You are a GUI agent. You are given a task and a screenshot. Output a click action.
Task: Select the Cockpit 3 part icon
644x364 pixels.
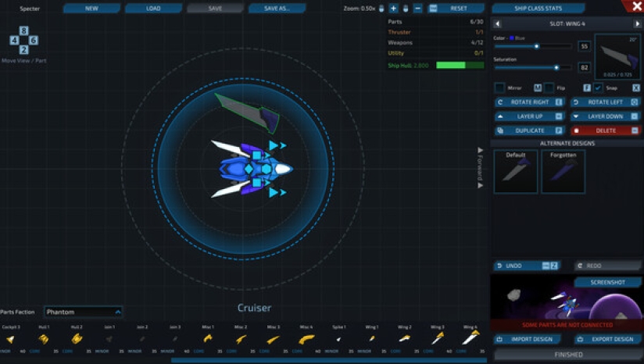pos(10,339)
